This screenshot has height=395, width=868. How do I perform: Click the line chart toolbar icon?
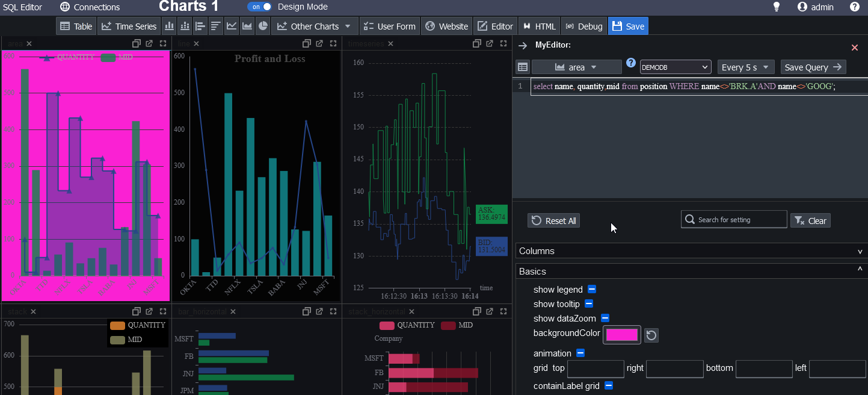(232, 26)
